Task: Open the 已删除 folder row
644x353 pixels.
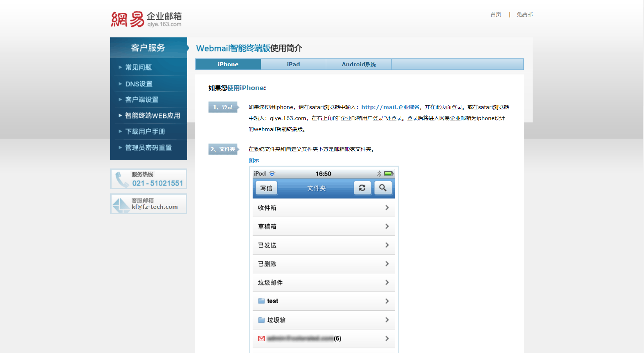Action: [324, 264]
